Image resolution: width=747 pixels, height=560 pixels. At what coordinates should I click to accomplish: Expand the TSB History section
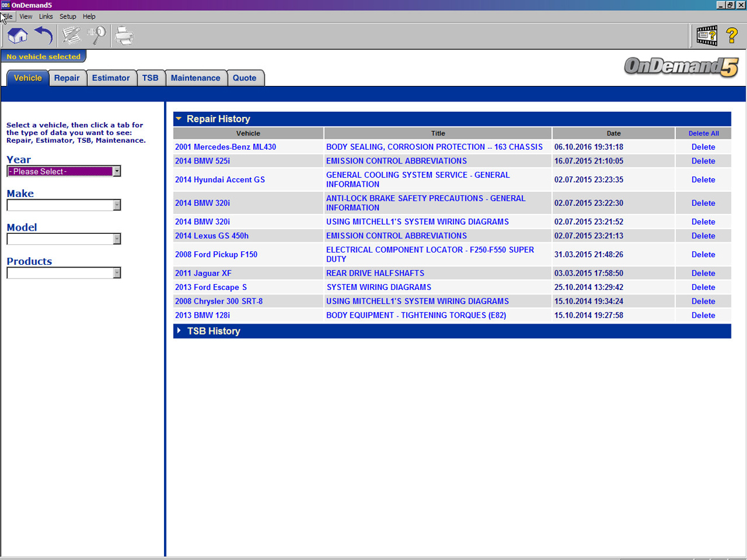pos(179,331)
